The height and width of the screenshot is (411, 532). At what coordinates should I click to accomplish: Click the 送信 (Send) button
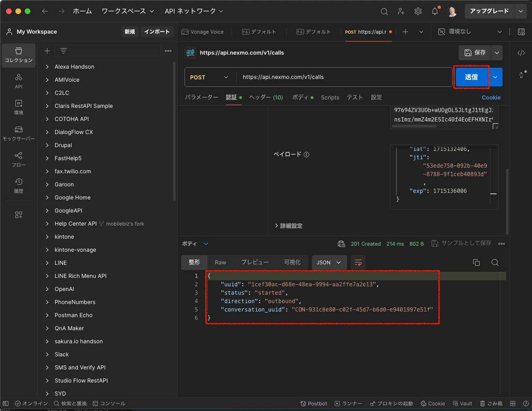click(471, 77)
